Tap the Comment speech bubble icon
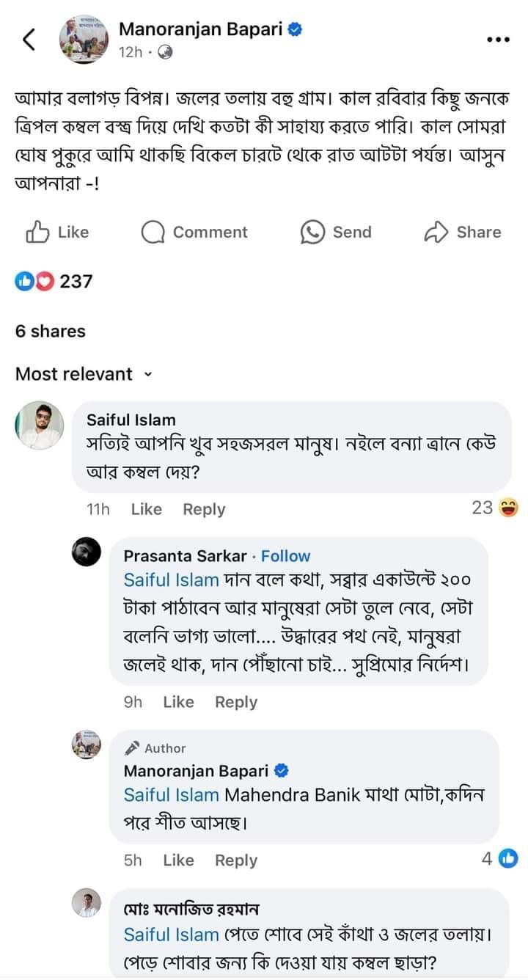 pos(153,233)
